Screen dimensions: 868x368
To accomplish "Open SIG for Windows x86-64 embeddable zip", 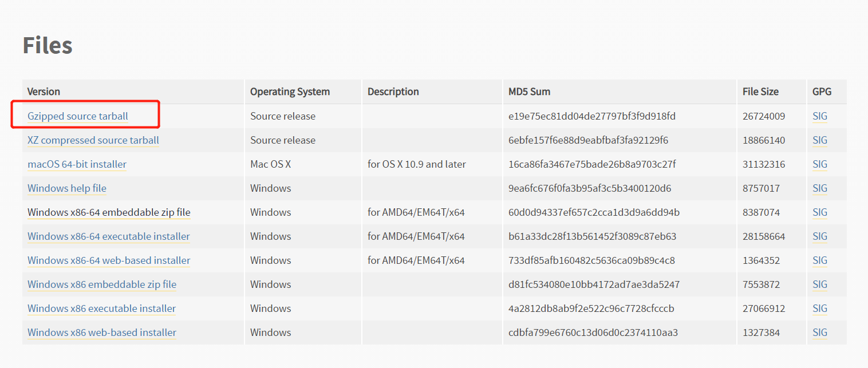I will [820, 212].
